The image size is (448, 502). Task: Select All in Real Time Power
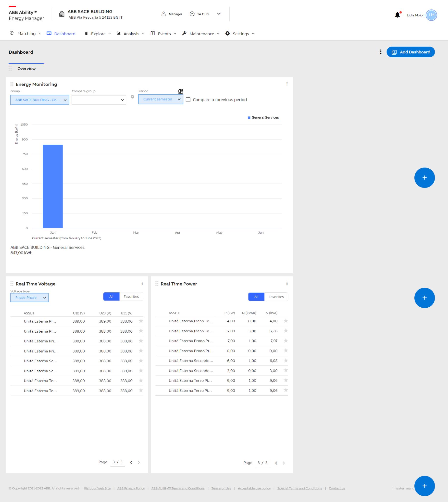[x=256, y=297]
